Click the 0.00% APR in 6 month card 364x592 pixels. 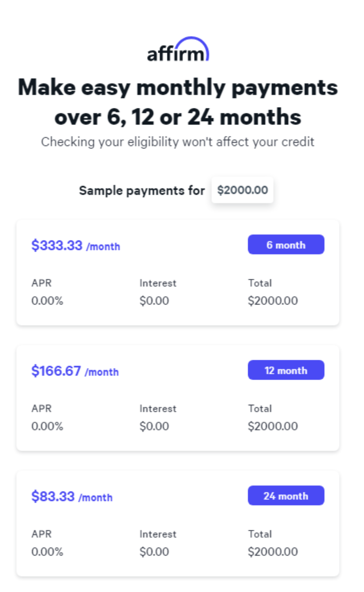point(47,301)
